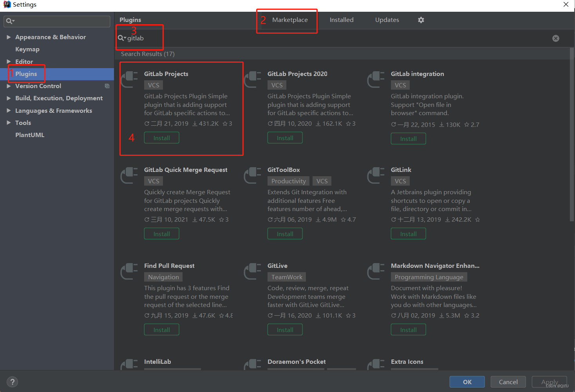Click the GitLab Quick Merge Request icon
The width and height of the screenshot is (575, 392).
[x=129, y=175]
